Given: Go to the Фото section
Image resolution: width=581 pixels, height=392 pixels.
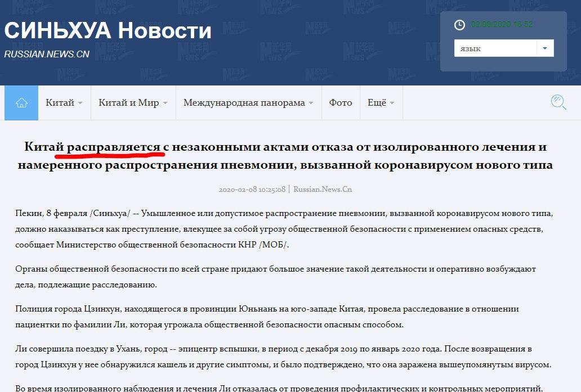Looking at the screenshot, I should click(x=341, y=102).
